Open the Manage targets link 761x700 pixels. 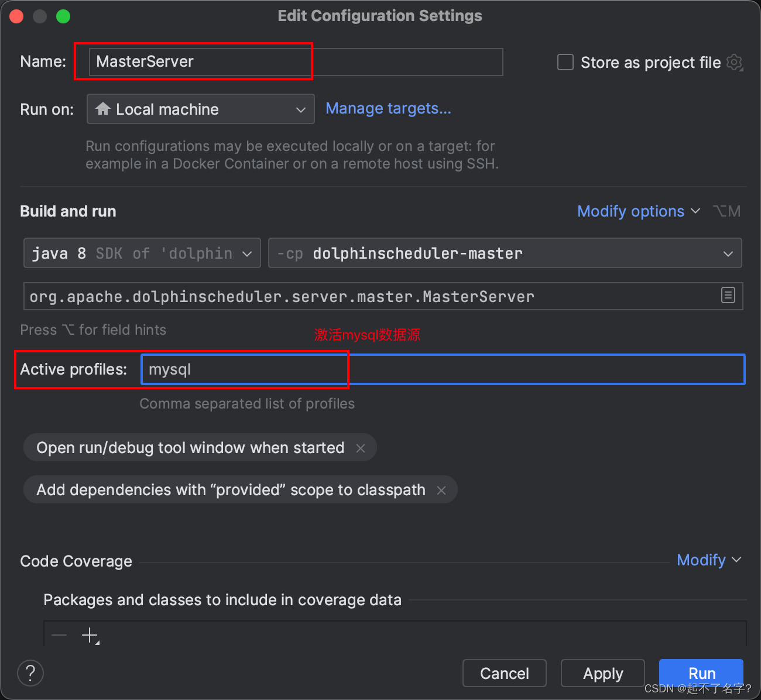tap(388, 108)
